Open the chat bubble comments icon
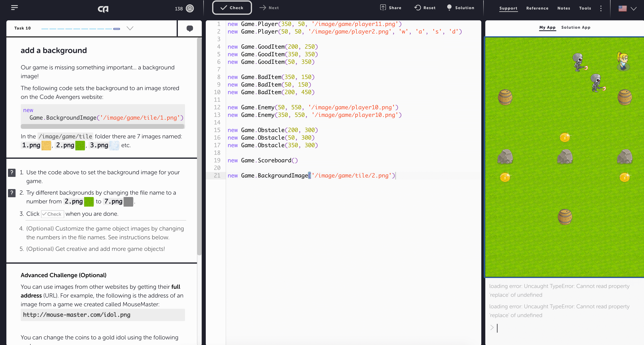Viewport: 644px width, 345px height. point(190,28)
